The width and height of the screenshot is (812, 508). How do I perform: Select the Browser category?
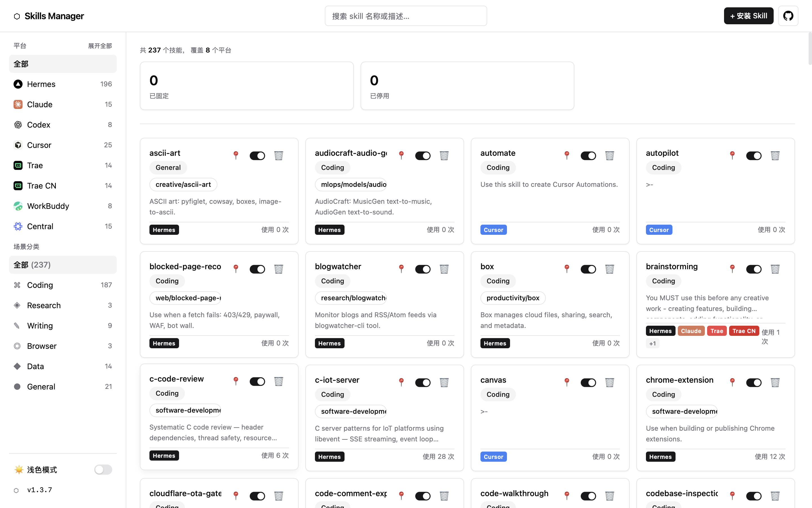(63, 346)
